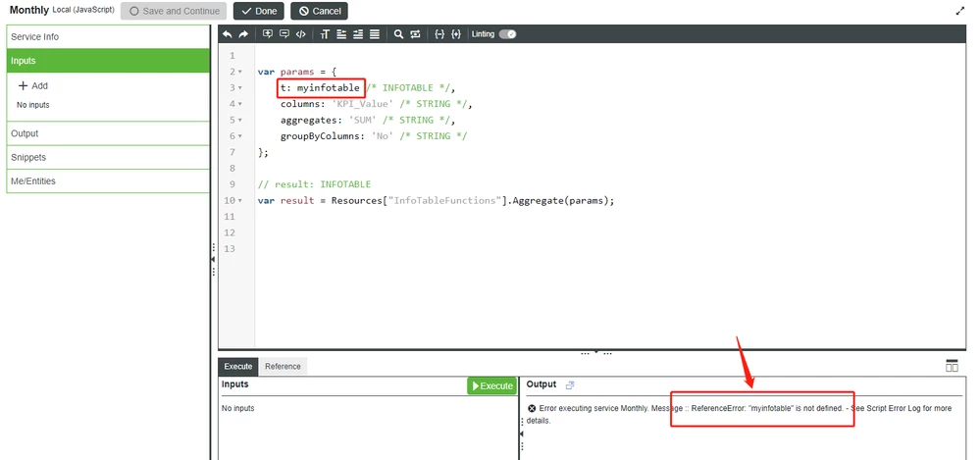980x460 pixels.
Task: Open the Service Info section
Action: (x=108, y=37)
